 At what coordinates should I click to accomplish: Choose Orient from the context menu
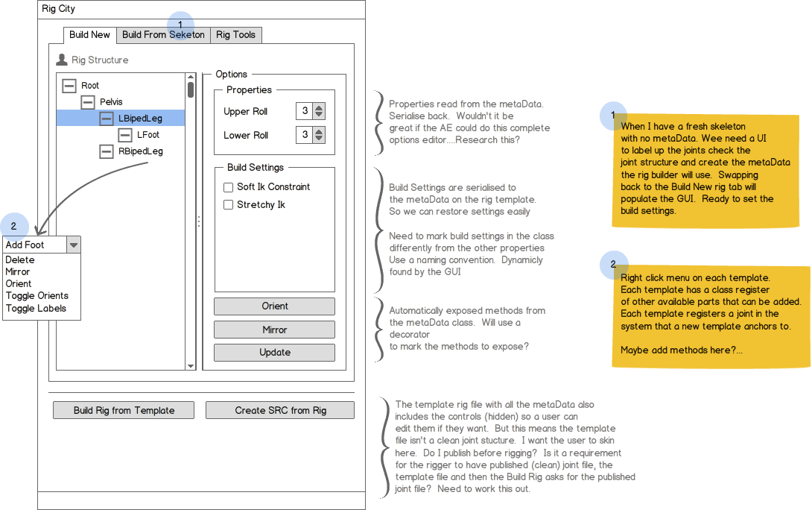pos(19,283)
